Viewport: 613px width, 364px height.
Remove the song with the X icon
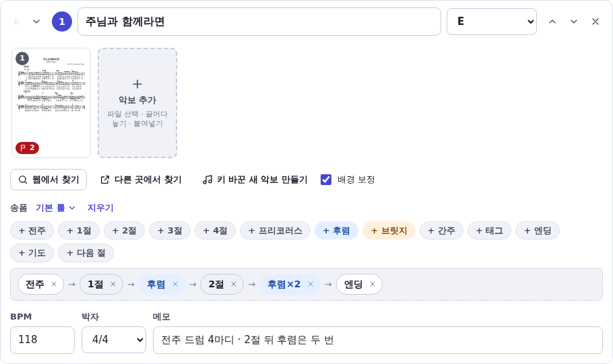point(595,22)
